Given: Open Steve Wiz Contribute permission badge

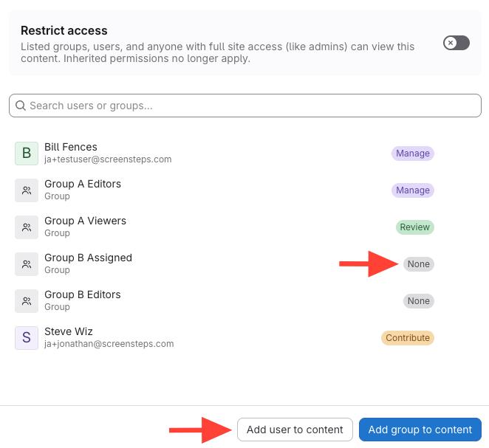Looking at the screenshot, I should tap(407, 338).
